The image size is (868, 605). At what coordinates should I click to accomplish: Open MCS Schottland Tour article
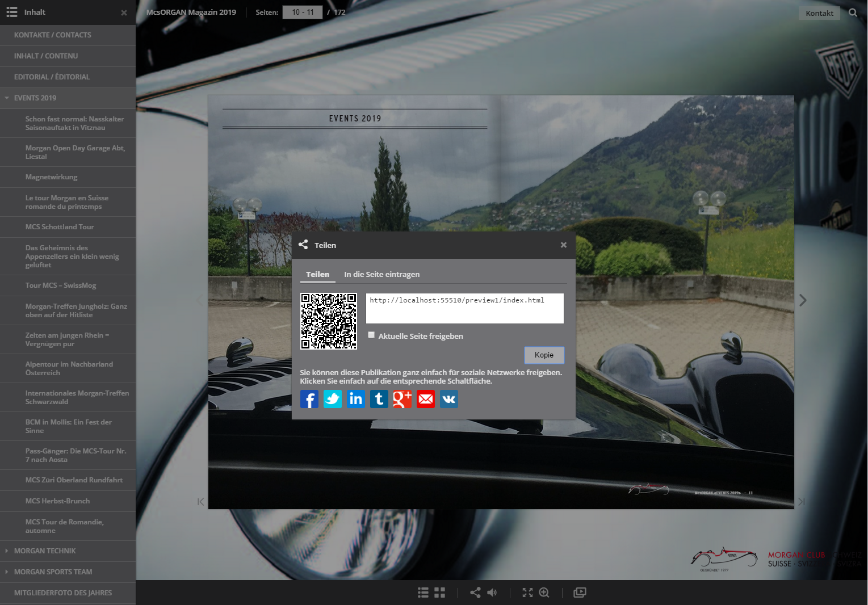point(68,227)
